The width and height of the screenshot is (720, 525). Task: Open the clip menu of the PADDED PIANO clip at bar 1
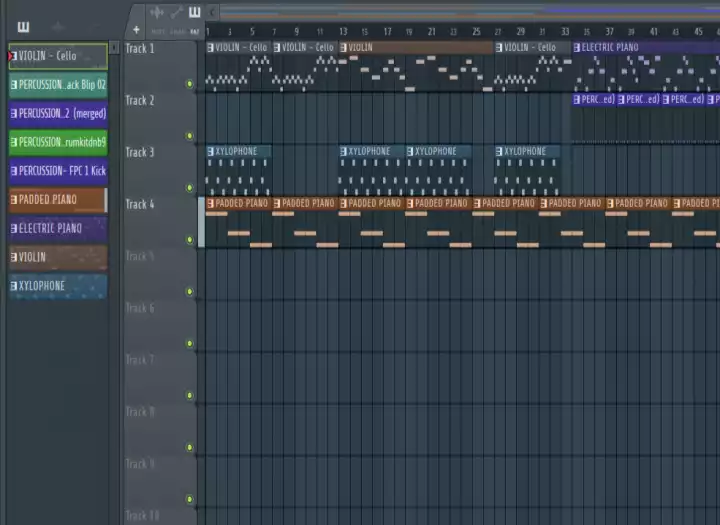tap(210, 203)
